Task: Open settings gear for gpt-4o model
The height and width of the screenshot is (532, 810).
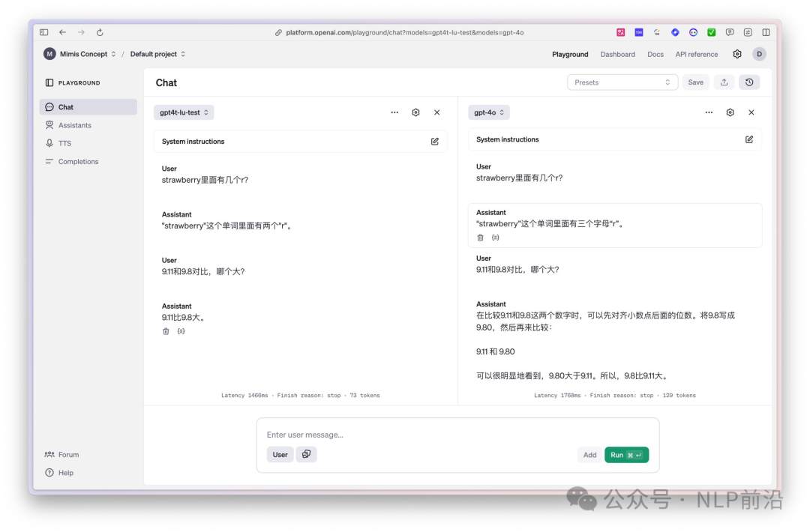Action: [x=730, y=112]
